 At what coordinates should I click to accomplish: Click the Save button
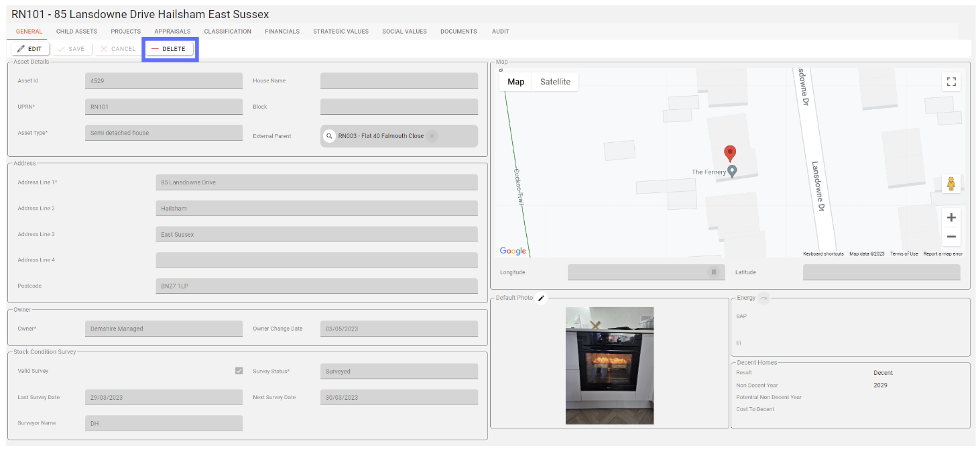point(72,49)
